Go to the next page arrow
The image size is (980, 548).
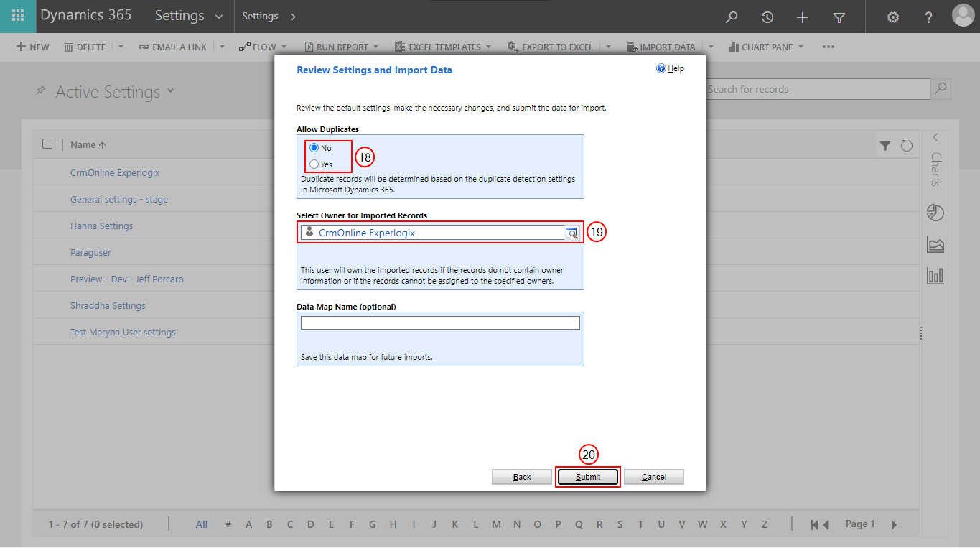pos(894,525)
